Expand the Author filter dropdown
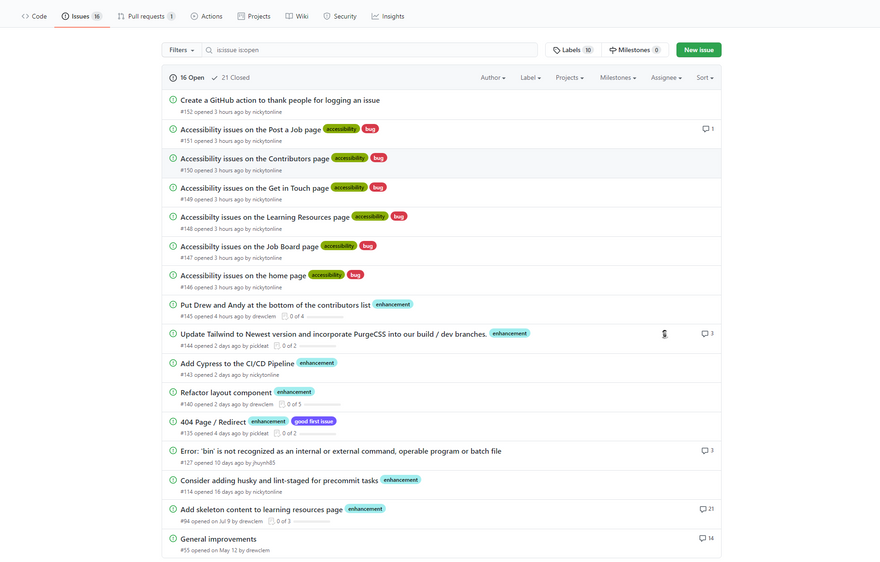This screenshot has width=880, height=562. [x=492, y=77]
